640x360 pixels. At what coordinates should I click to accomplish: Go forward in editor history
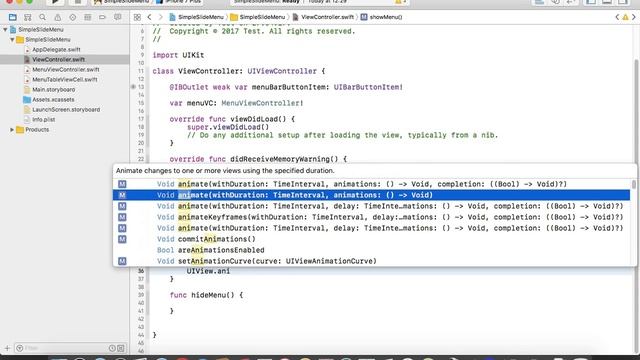pyautogui.click(x=160, y=17)
